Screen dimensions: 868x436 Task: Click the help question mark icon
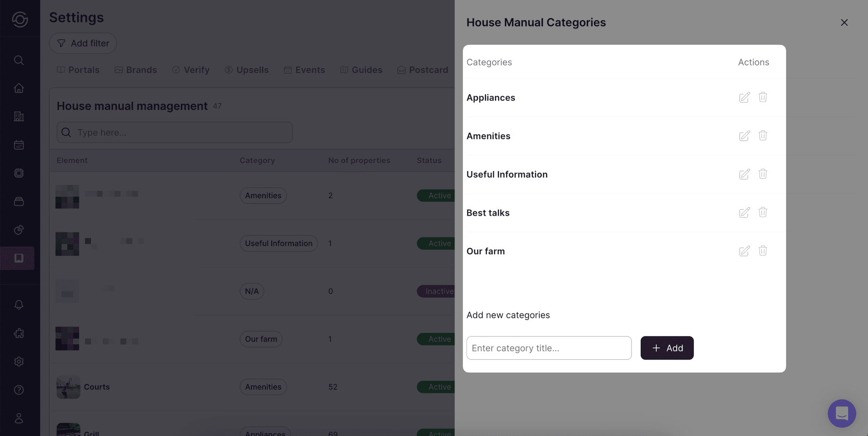point(19,390)
